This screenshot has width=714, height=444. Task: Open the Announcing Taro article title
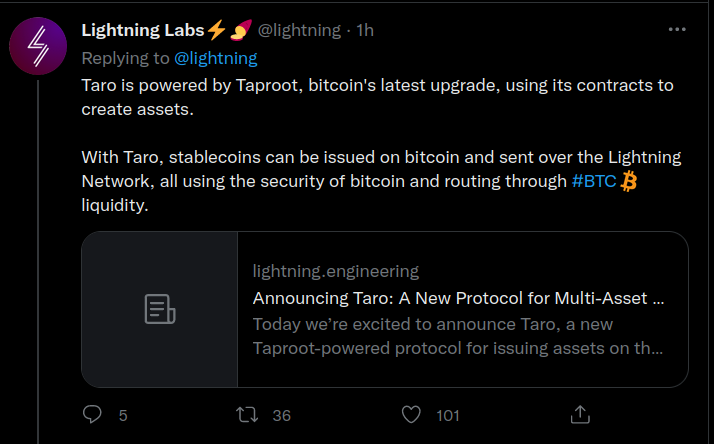458,298
